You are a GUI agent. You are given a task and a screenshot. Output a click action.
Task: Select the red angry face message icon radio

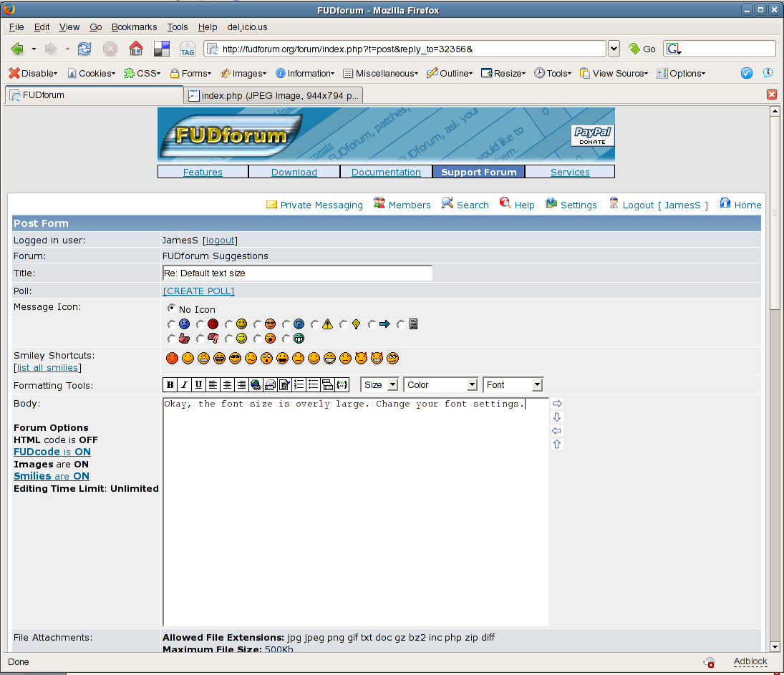[200, 324]
